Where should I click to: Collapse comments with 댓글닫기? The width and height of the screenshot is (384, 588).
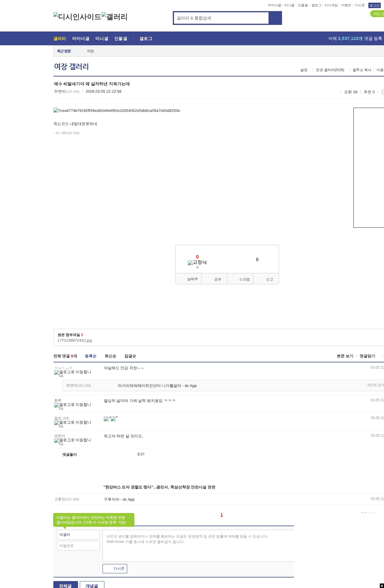(367, 356)
